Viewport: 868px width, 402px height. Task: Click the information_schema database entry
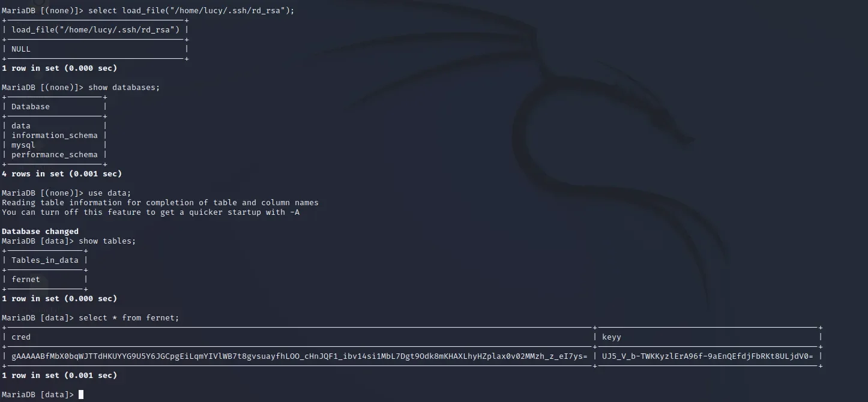point(55,135)
